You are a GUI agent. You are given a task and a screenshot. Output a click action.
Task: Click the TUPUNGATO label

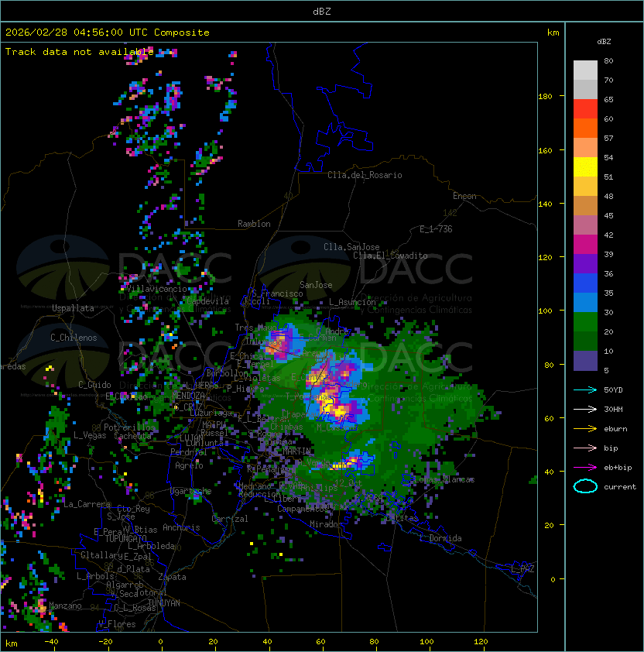pyautogui.click(x=125, y=538)
